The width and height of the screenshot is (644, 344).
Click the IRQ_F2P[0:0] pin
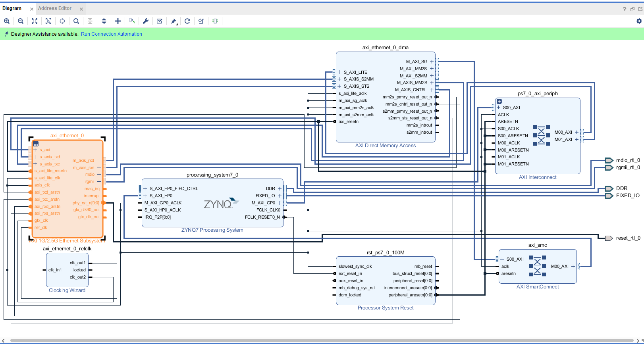pos(158,217)
